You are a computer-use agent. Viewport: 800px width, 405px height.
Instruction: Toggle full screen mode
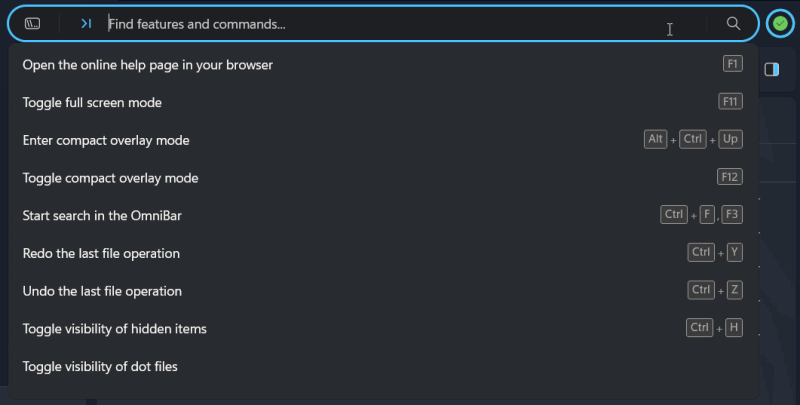[92, 103]
